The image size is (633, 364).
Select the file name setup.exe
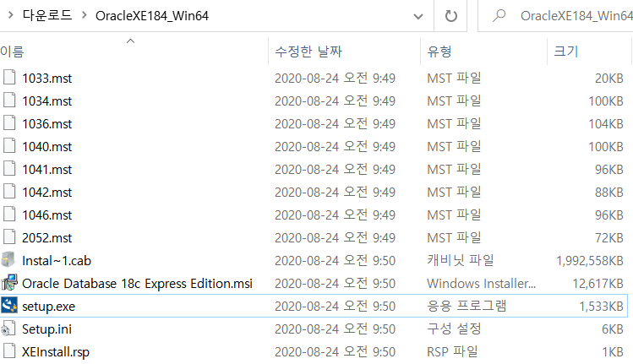pos(48,307)
